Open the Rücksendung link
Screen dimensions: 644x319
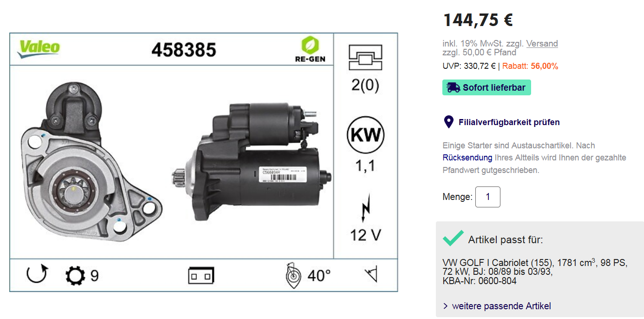[x=467, y=158]
